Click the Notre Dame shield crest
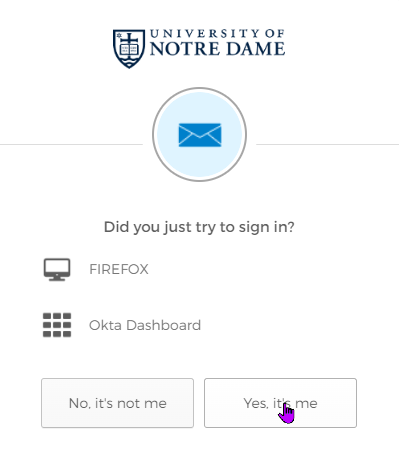This screenshot has width=399, height=472. coord(129,49)
